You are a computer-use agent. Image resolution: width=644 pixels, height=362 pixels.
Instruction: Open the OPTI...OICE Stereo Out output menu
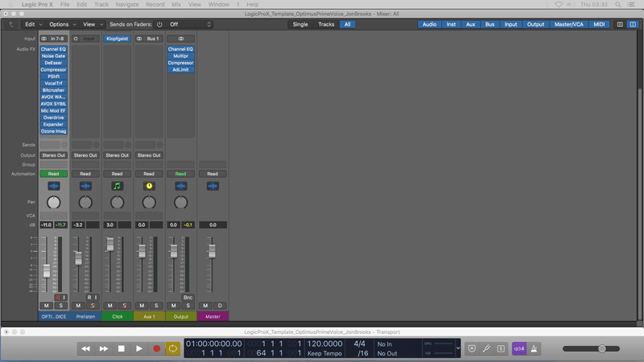tap(53, 155)
